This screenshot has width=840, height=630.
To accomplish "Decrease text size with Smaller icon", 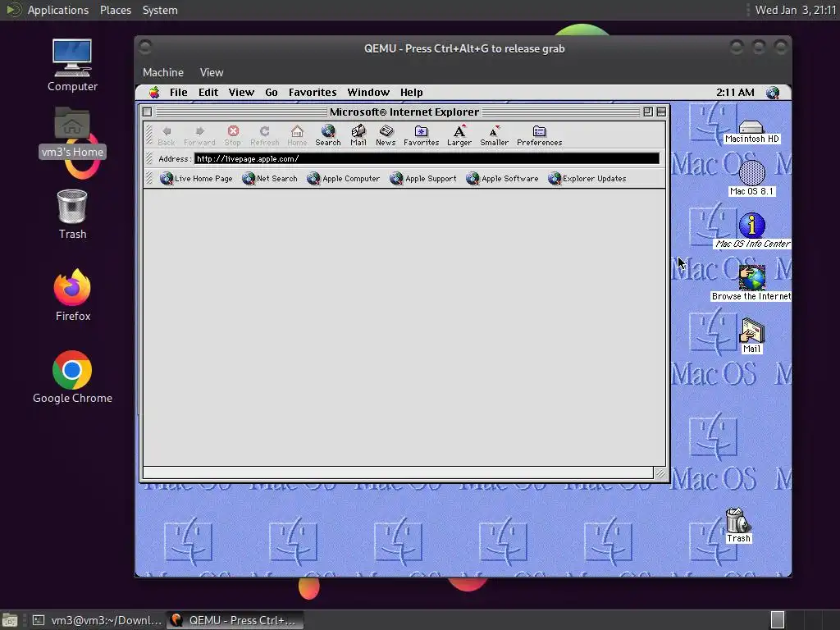I will click(x=494, y=135).
